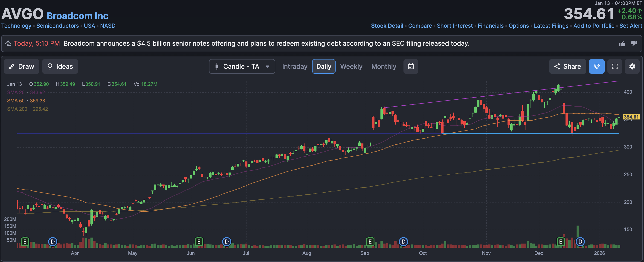Open the Options tab link
The width and height of the screenshot is (644, 262).
pyautogui.click(x=519, y=26)
